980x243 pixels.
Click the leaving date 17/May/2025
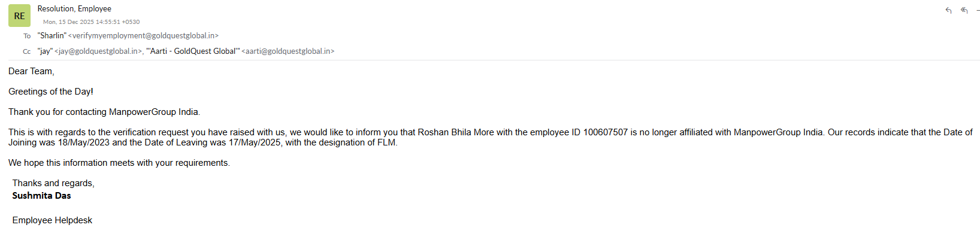[255, 142]
